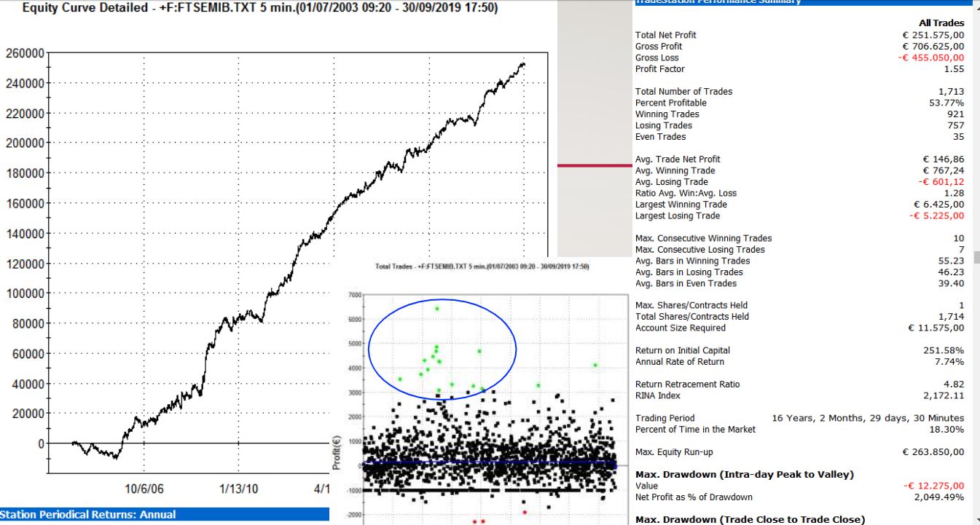This screenshot has height=525, width=980.
Task: Select the 'Avg. Trade Net Profit' label
Action: 678,159
